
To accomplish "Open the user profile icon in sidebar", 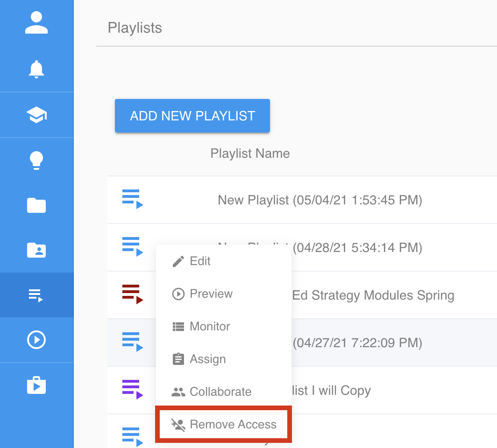I will 36,22.
